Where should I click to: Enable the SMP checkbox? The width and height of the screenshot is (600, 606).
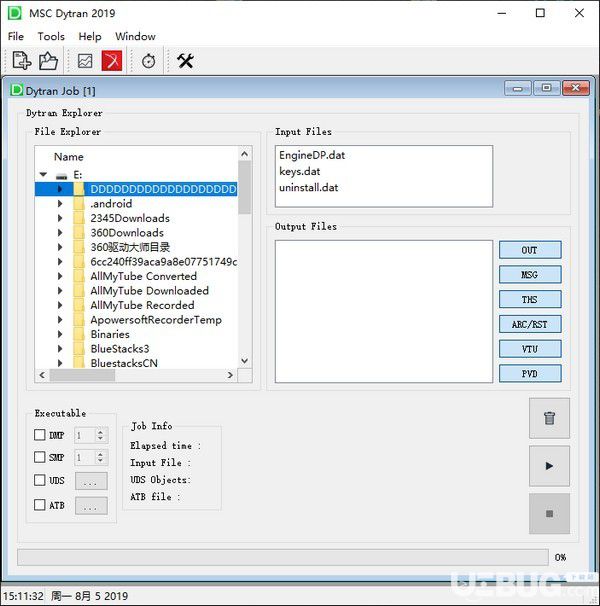(39, 457)
